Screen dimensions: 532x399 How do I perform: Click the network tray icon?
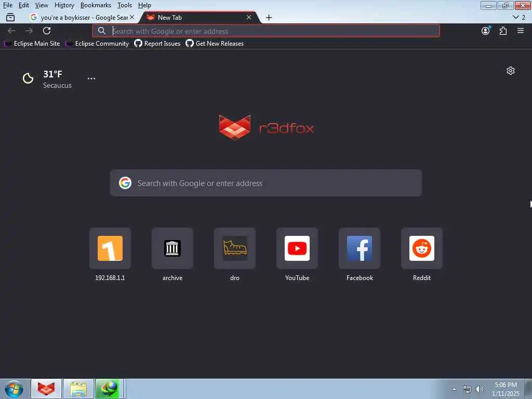tap(467, 389)
